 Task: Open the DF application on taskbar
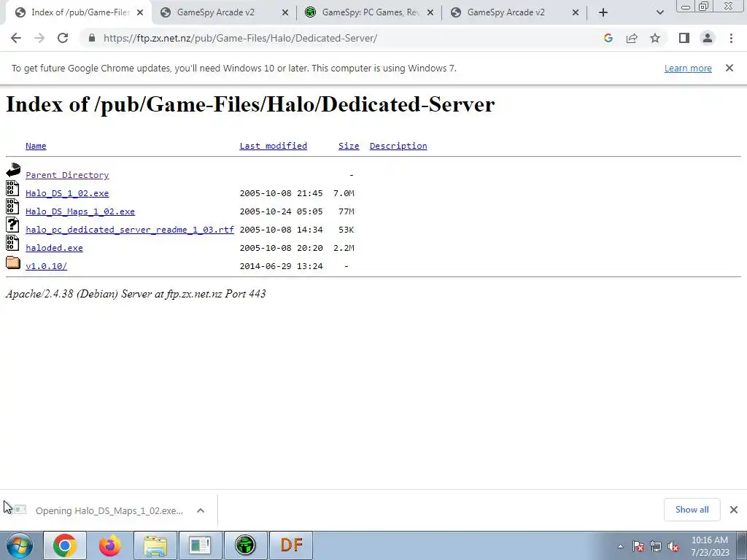[291, 545]
